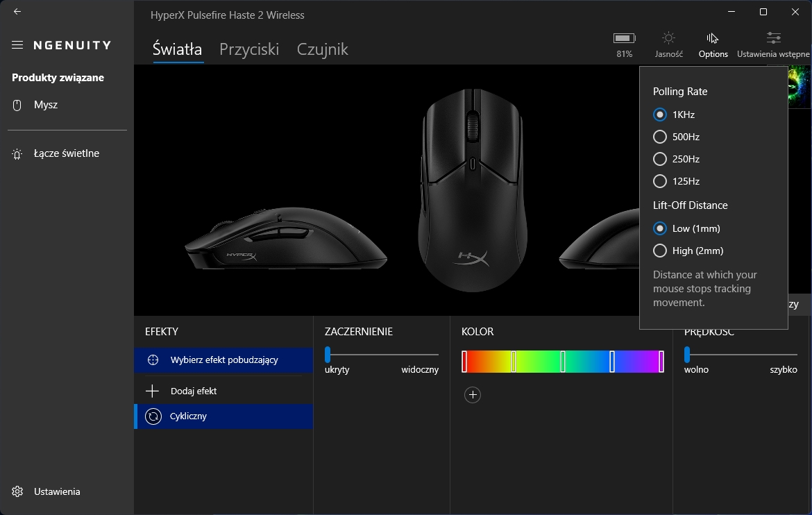Open Ustawienia at the bottom of the sidebar
Screen dimensions: 812x515
point(67,491)
